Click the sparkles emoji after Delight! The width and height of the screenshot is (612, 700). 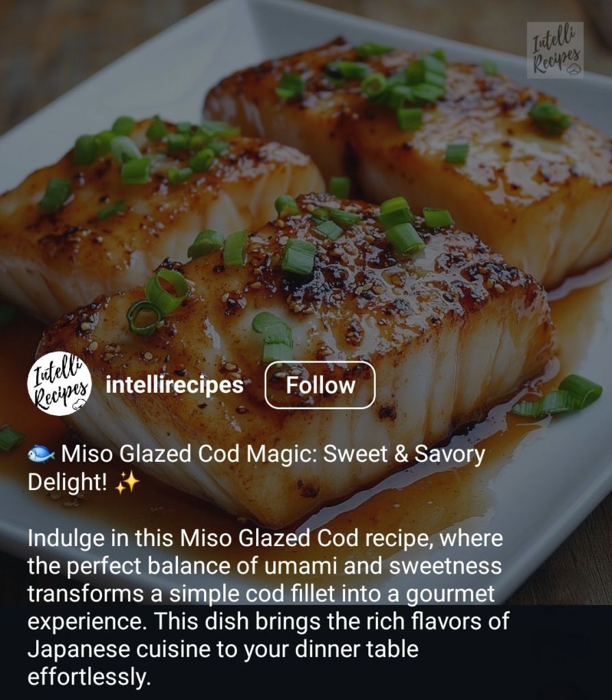coord(127,482)
